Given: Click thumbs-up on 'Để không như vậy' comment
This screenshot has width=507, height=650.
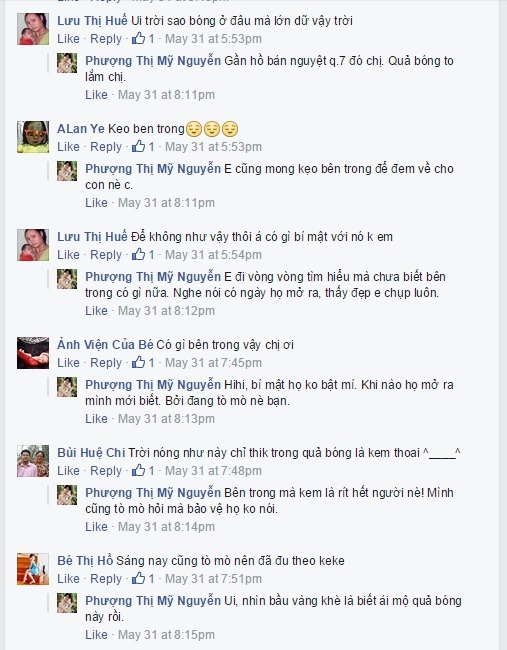Looking at the screenshot, I should pos(138,255).
